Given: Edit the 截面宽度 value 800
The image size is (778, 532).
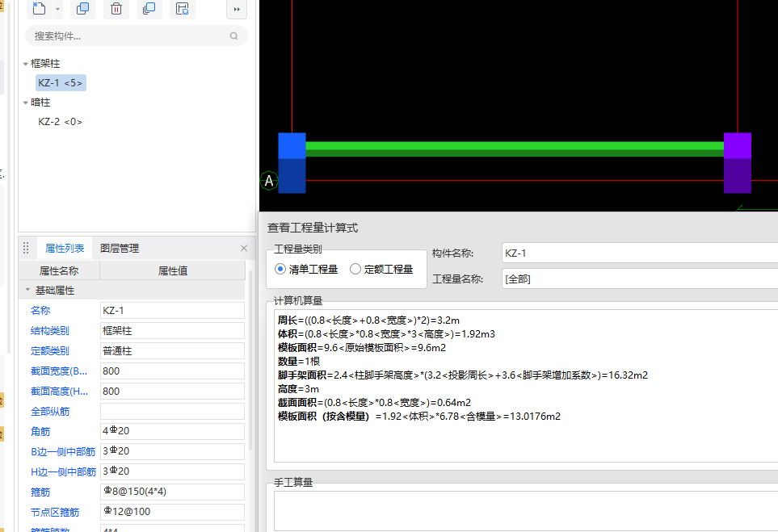Looking at the screenshot, I should (x=172, y=371).
